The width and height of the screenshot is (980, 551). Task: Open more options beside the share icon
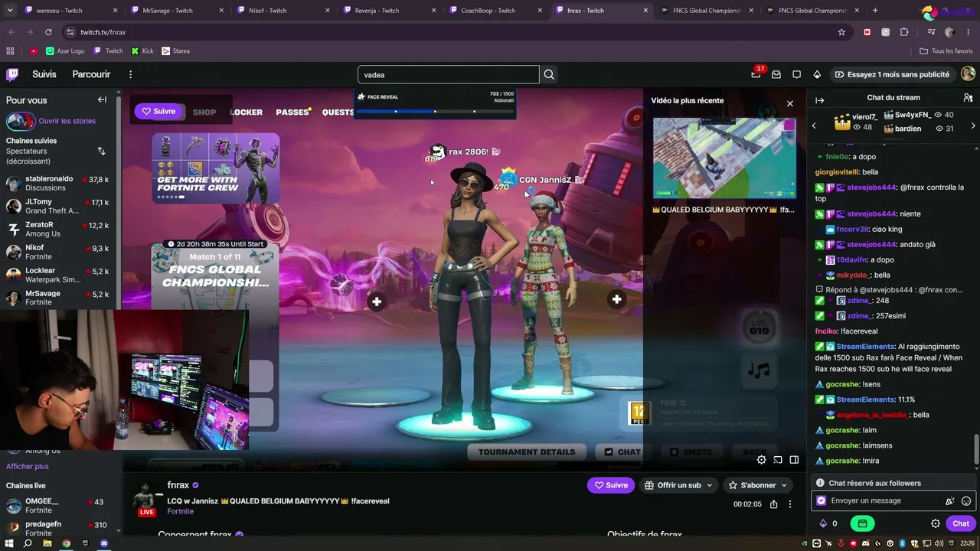click(x=790, y=504)
